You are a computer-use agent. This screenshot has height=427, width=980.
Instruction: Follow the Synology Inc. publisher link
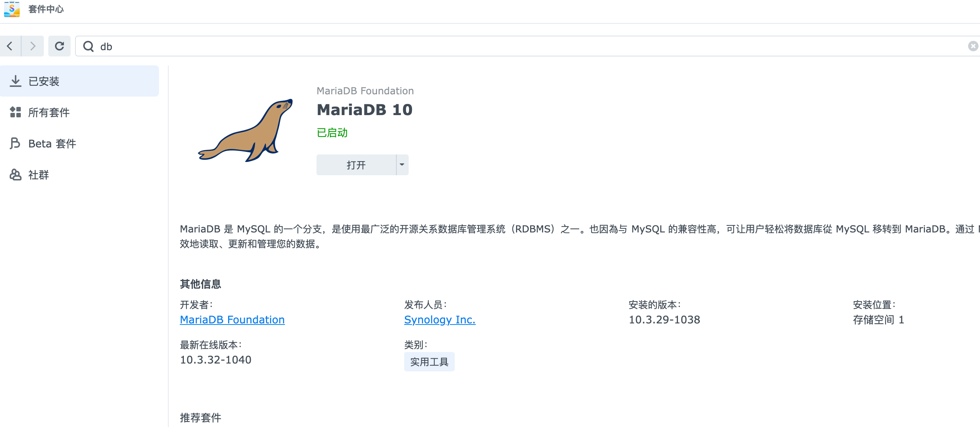440,320
